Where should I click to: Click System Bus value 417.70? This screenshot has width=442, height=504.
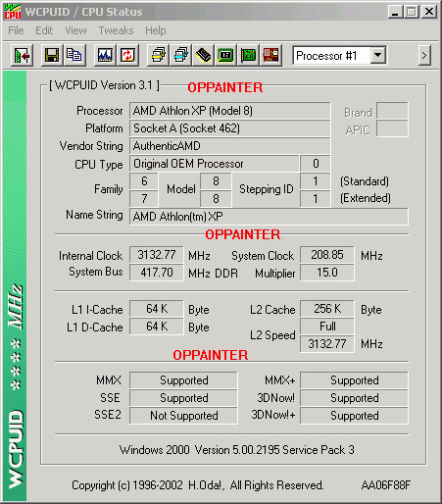pos(157,273)
